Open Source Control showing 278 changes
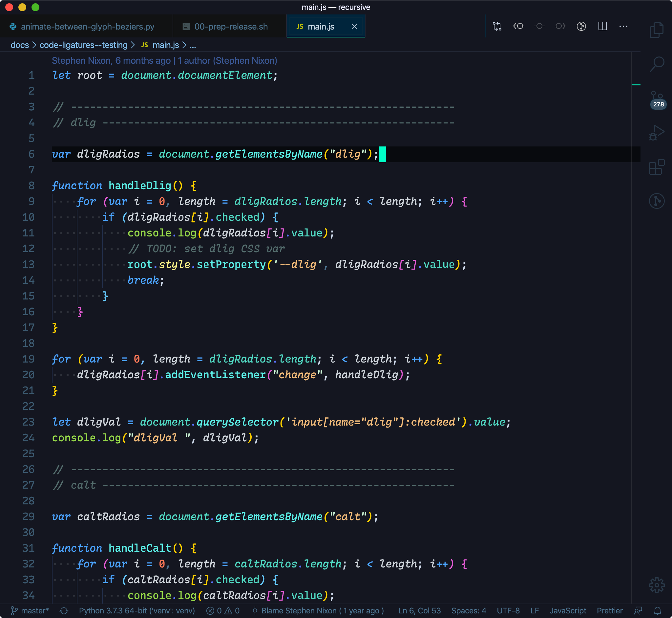Viewport: 672px width, 618px height. pos(656,99)
